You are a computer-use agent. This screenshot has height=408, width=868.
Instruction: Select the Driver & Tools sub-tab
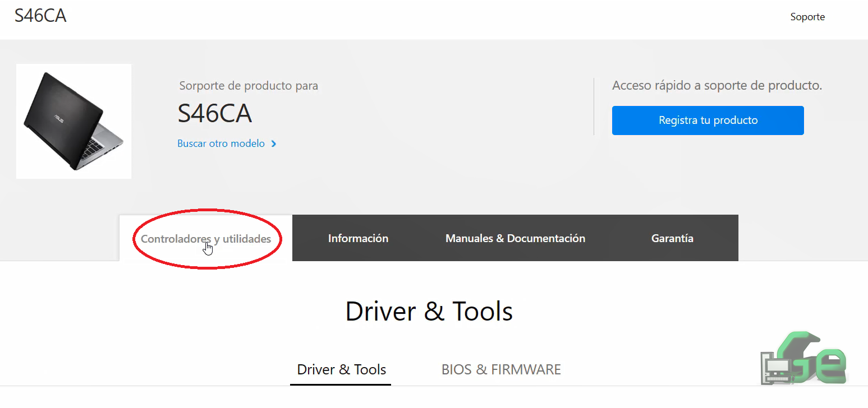[x=341, y=370]
